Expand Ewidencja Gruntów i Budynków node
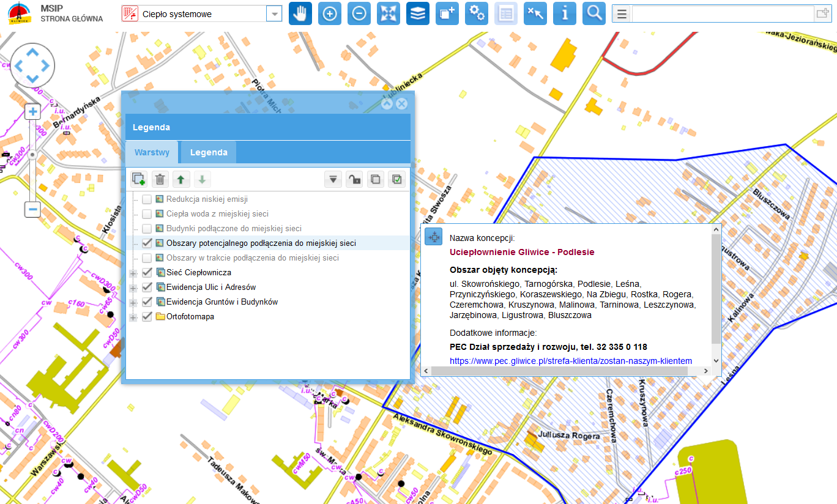This screenshot has width=837, height=504. tap(133, 302)
